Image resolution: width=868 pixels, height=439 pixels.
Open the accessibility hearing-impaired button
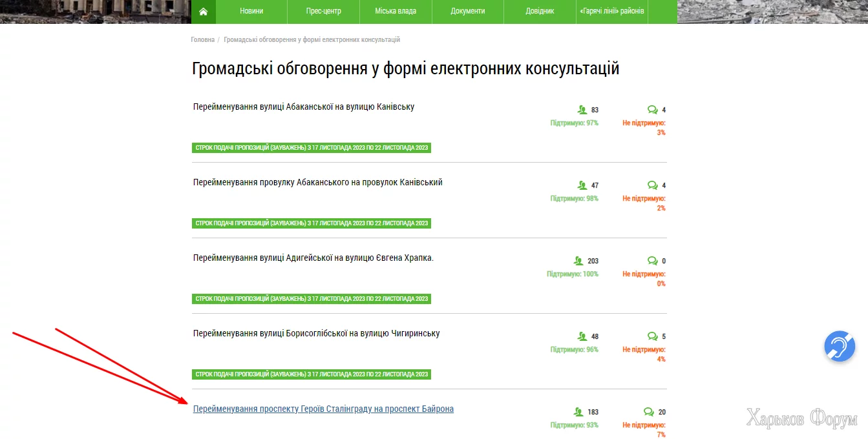840,346
